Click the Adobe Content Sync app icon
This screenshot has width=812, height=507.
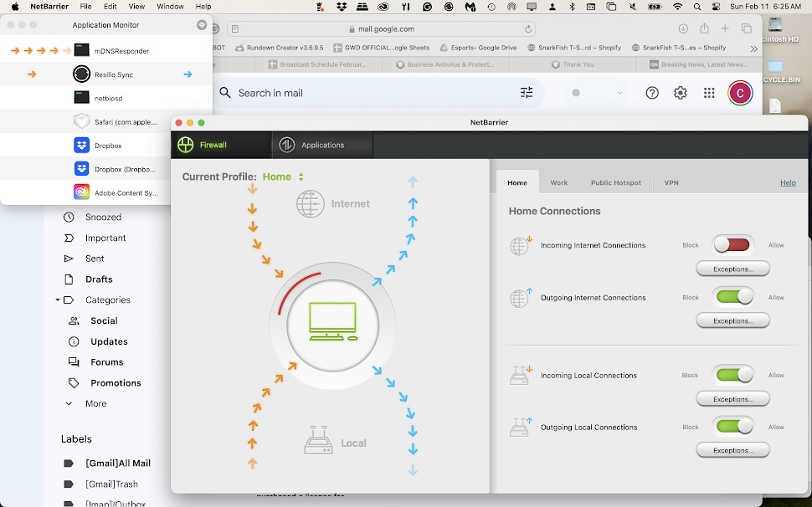81,192
